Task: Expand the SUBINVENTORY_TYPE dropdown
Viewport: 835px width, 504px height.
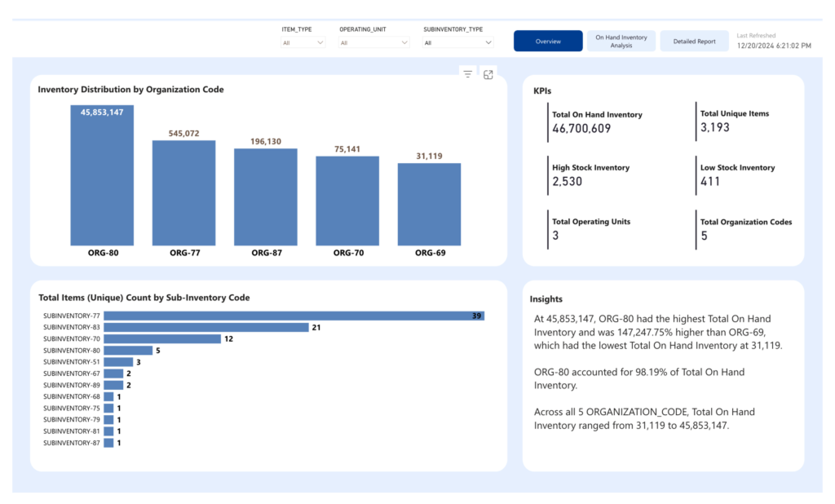Action: (458, 42)
